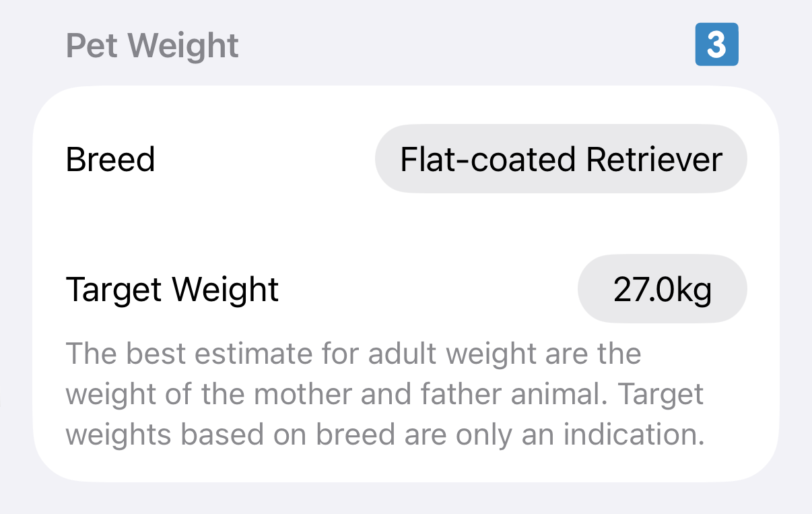Click the word Retriever in the breed pill

(654, 160)
